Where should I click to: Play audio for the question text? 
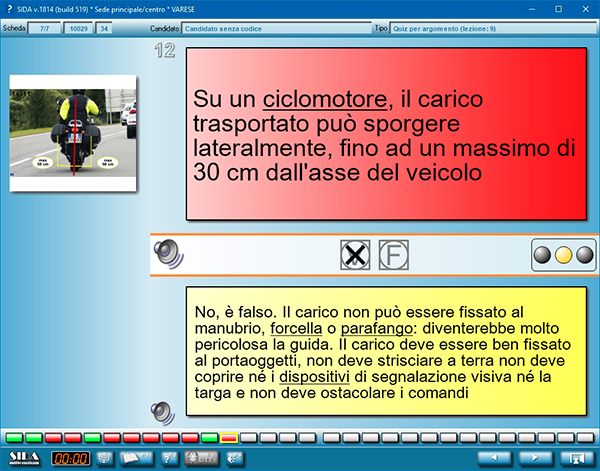(168, 255)
